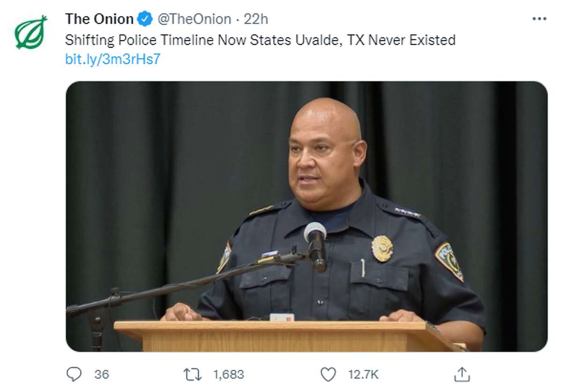The width and height of the screenshot is (562, 392).
Task: Open the @TheOnion handle link
Action: pos(194,19)
